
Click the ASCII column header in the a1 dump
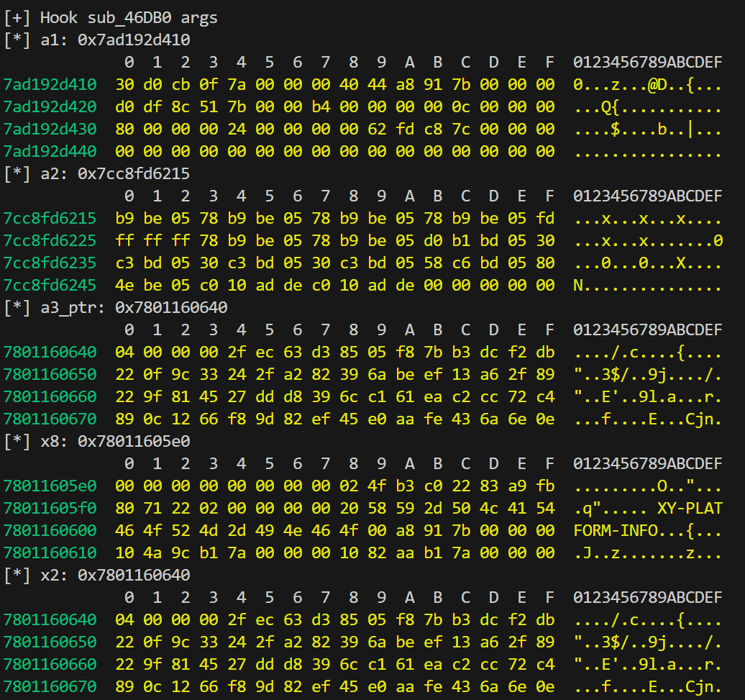pyautogui.click(x=647, y=62)
